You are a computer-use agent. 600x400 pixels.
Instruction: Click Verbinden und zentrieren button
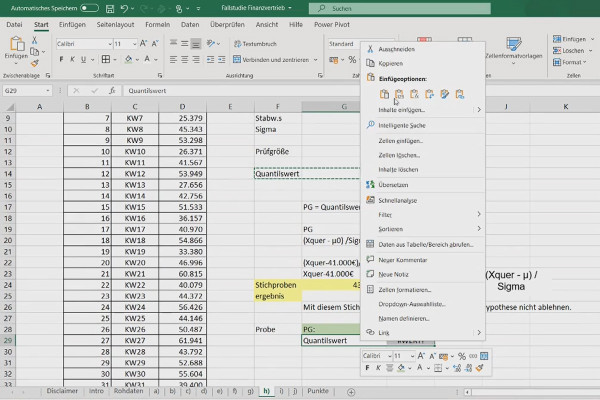pos(271,60)
